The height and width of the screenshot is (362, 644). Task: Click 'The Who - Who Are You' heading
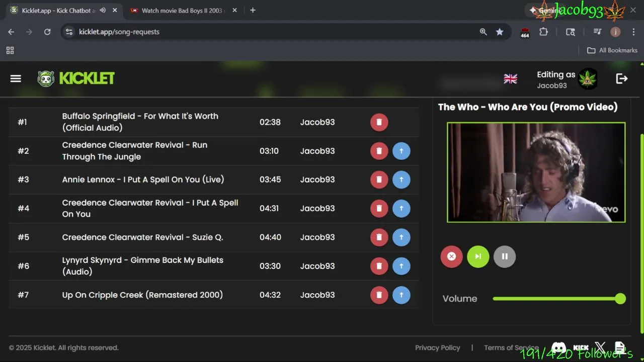click(528, 107)
